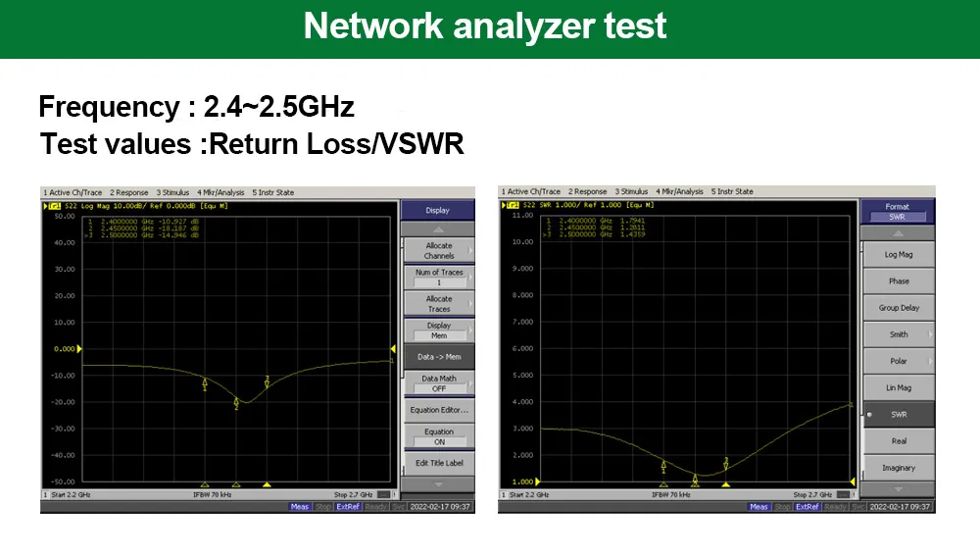
Task: Toggle ExtRef in the Log Mag status bar
Action: click(348, 507)
